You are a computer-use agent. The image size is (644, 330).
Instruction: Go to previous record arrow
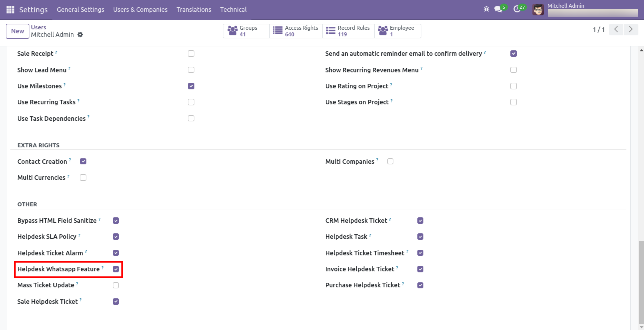pyautogui.click(x=617, y=30)
